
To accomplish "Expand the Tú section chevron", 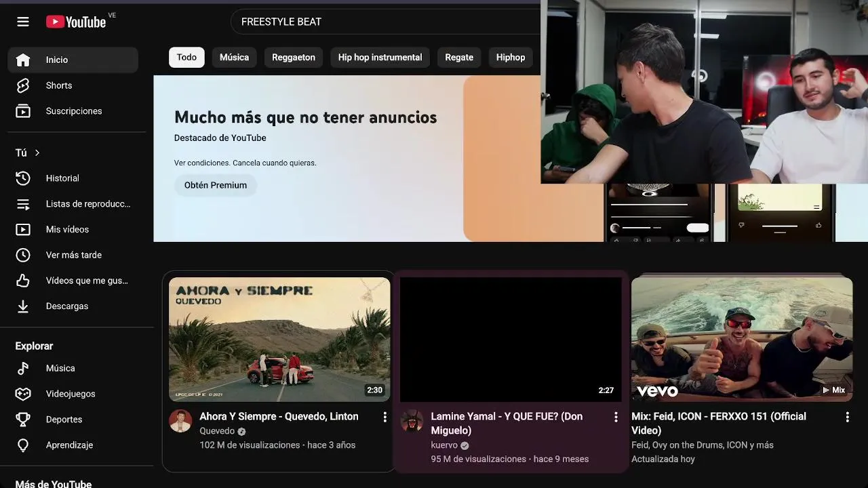I will coord(37,153).
